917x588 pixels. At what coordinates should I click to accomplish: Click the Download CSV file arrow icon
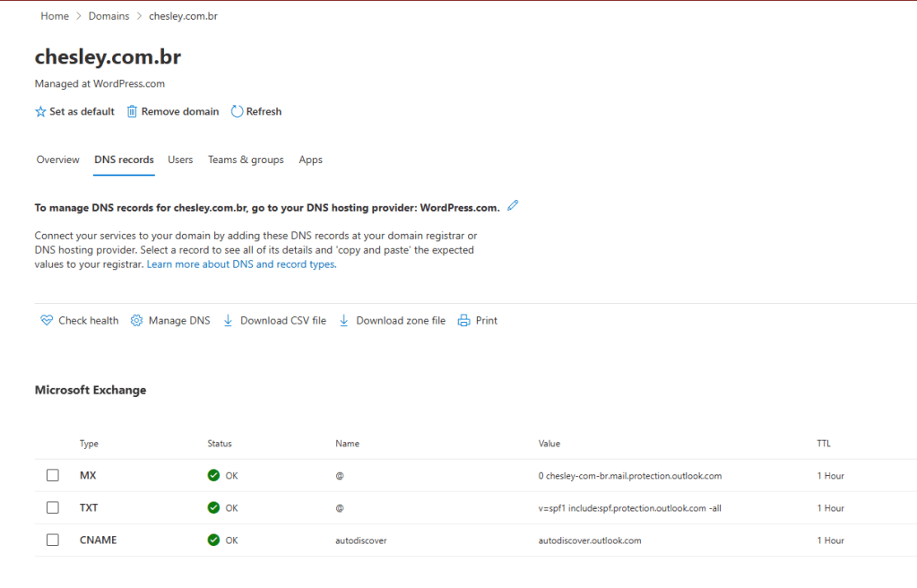click(x=228, y=321)
